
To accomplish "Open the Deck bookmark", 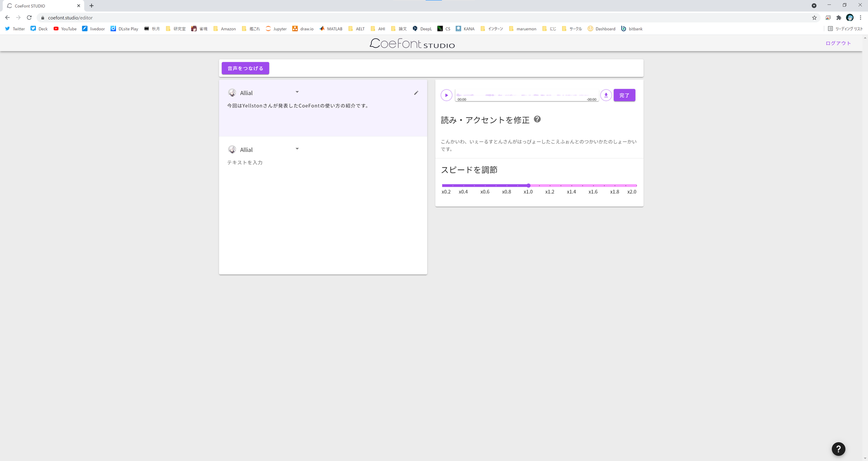I will click(39, 29).
